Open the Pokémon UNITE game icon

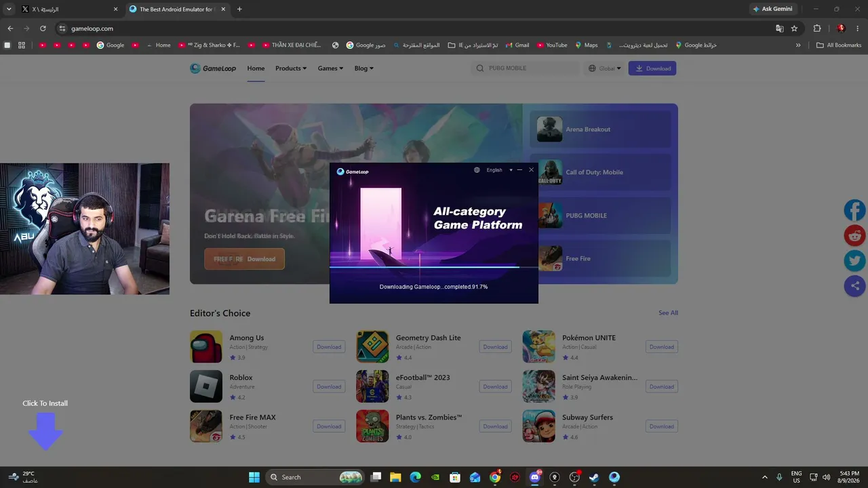coord(539,347)
